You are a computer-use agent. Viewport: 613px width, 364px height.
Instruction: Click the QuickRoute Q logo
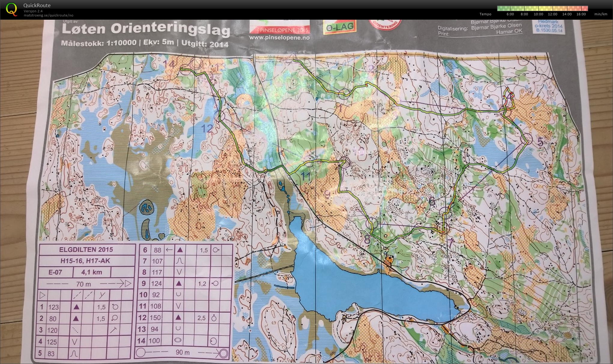[x=11, y=9]
